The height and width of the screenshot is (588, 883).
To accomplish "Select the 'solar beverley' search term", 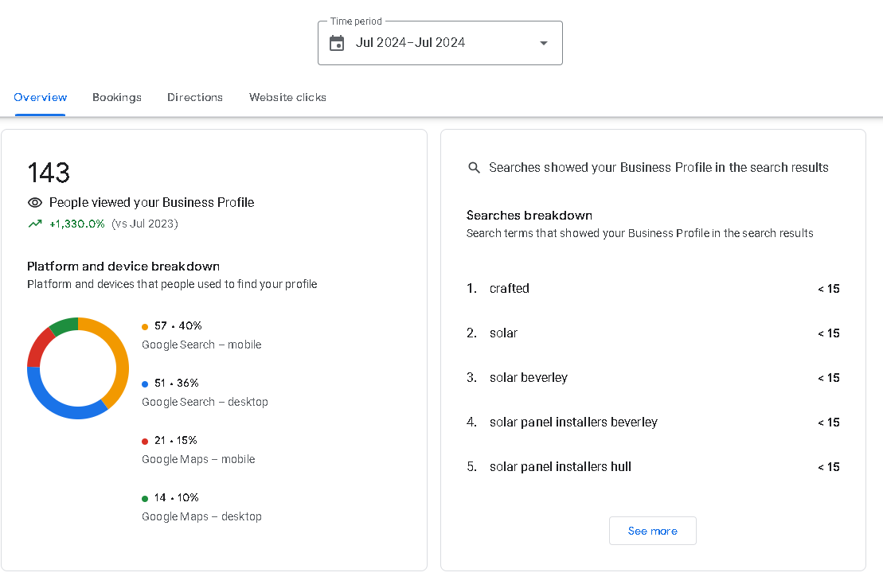I will (529, 378).
